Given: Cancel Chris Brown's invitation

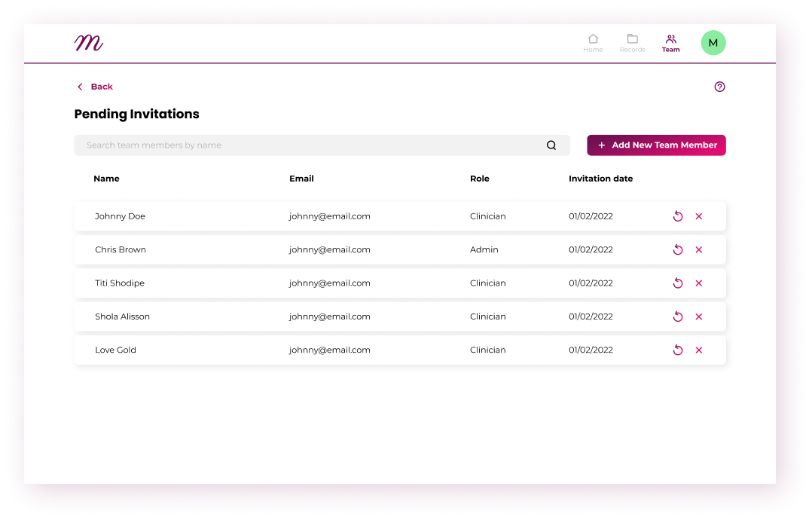Looking at the screenshot, I should (x=698, y=249).
